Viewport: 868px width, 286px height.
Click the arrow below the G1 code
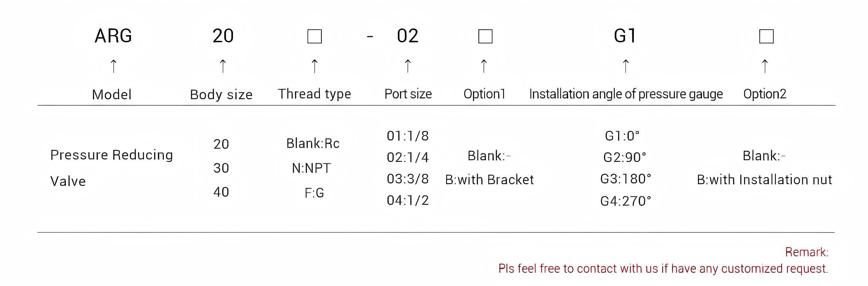625,66
